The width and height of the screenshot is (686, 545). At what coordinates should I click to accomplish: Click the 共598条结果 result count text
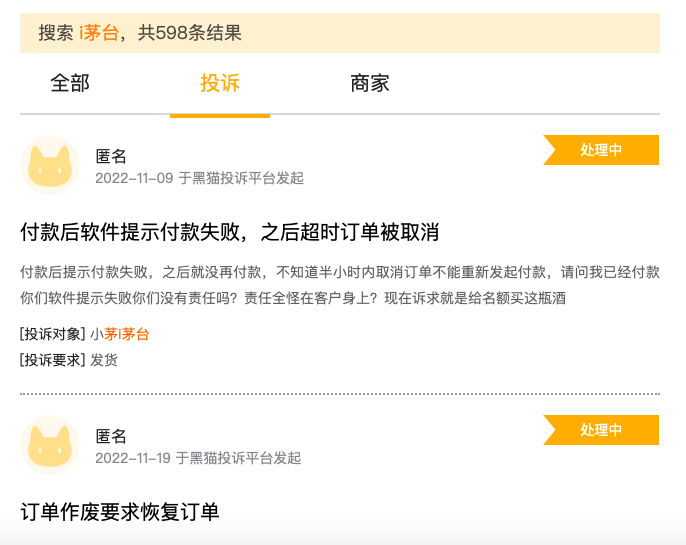coord(190,33)
